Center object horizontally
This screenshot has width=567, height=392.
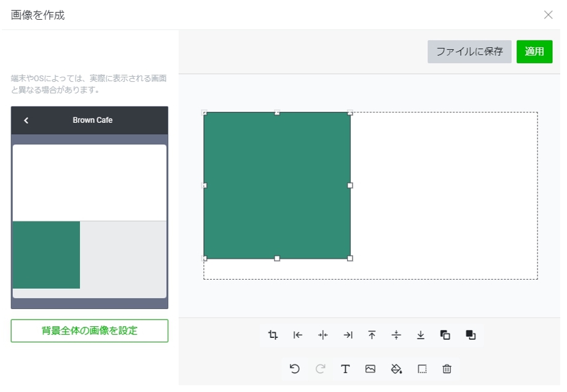click(323, 335)
